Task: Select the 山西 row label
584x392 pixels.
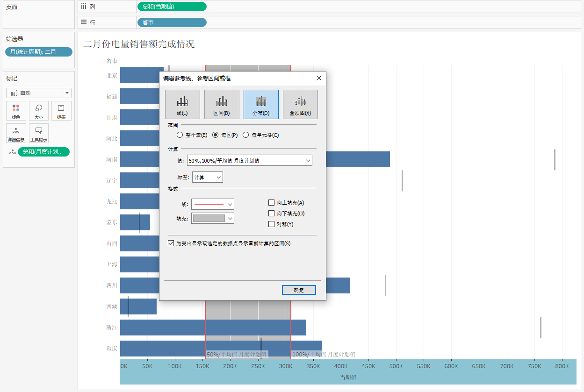Action: coord(112,243)
